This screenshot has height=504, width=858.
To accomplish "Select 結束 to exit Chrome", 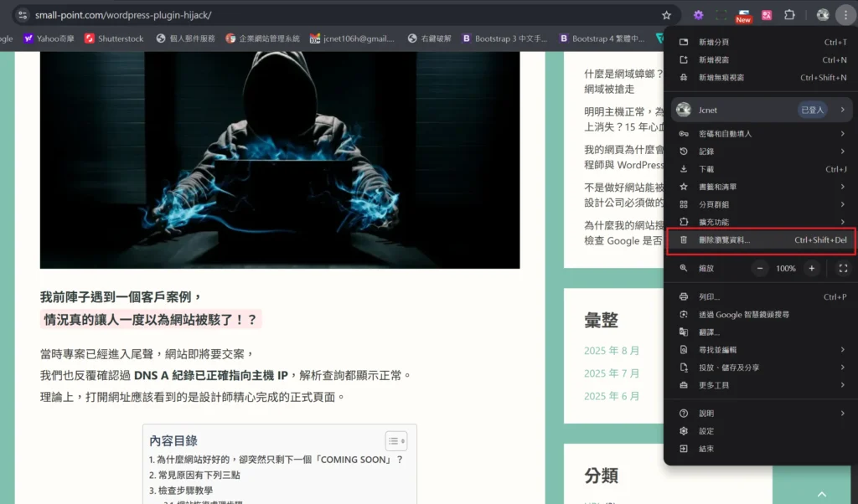I will (x=705, y=448).
